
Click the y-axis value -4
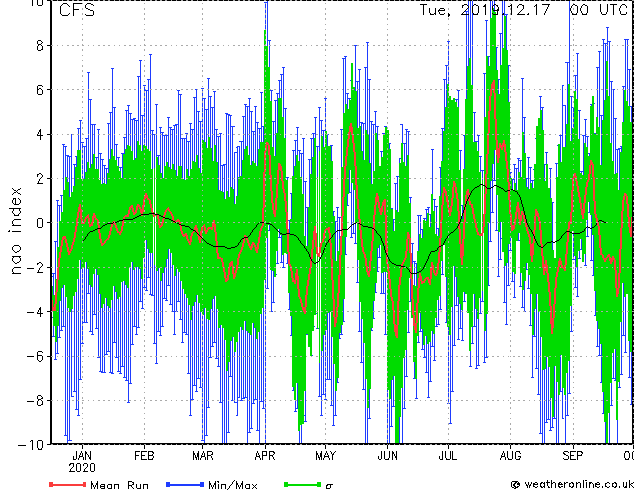click(35, 312)
